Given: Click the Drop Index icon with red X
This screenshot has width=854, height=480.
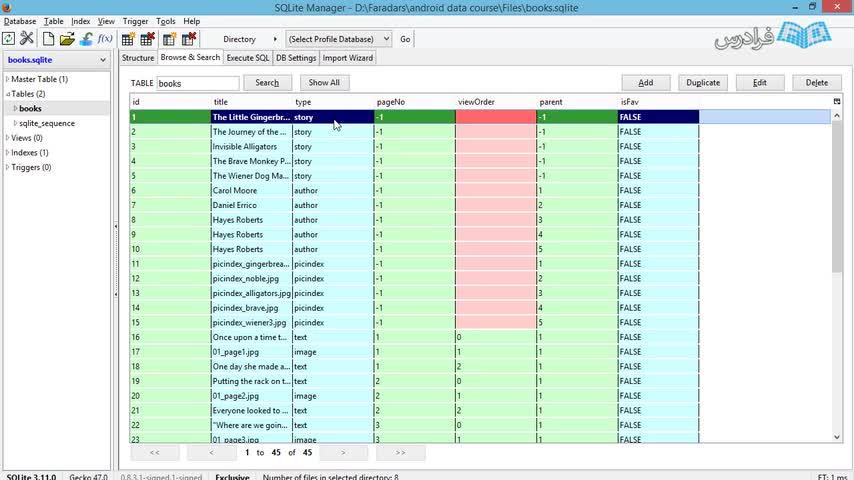Looking at the screenshot, I should point(189,39).
